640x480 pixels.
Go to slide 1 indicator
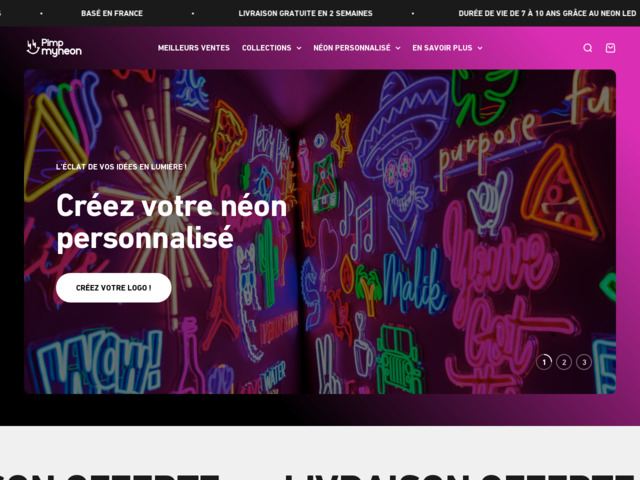pos(544,362)
